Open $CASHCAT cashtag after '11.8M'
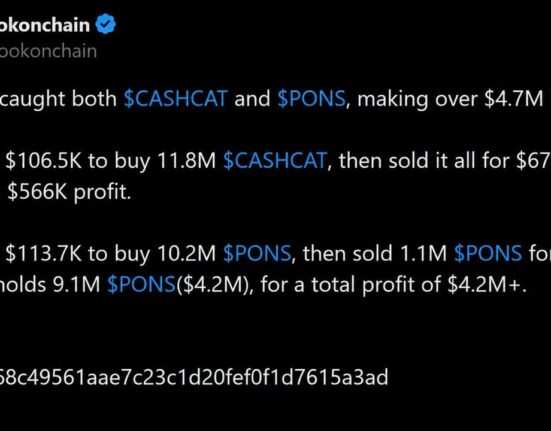The width and height of the screenshot is (551, 431). click(275, 161)
